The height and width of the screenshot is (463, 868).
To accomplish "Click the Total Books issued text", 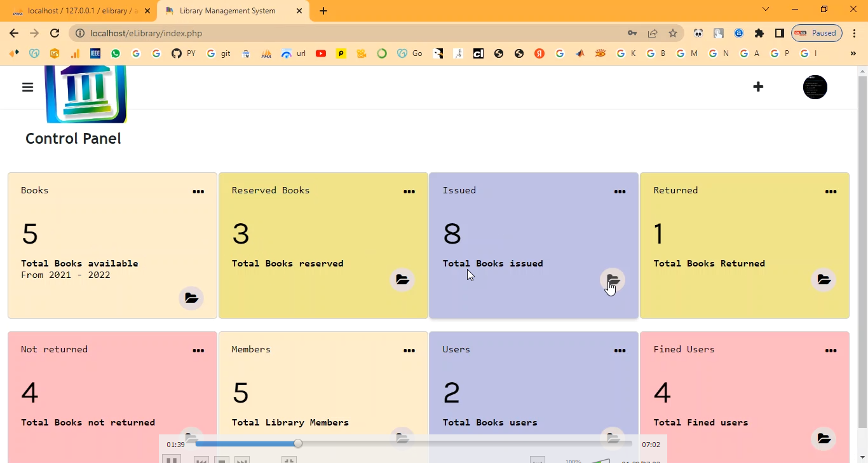I will point(492,263).
